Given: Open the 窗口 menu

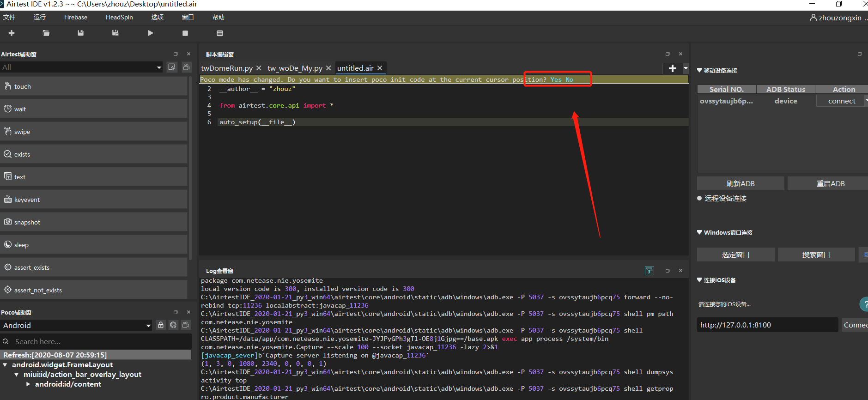Looking at the screenshot, I should point(188,17).
